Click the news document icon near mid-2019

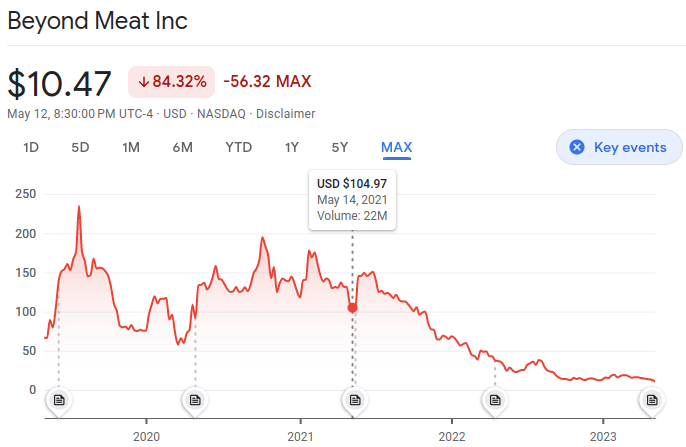[58, 400]
